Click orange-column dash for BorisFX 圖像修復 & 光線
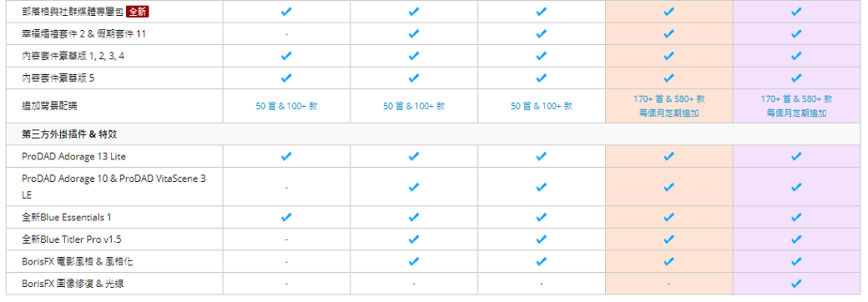This screenshot has height=302, width=868. tap(669, 284)
